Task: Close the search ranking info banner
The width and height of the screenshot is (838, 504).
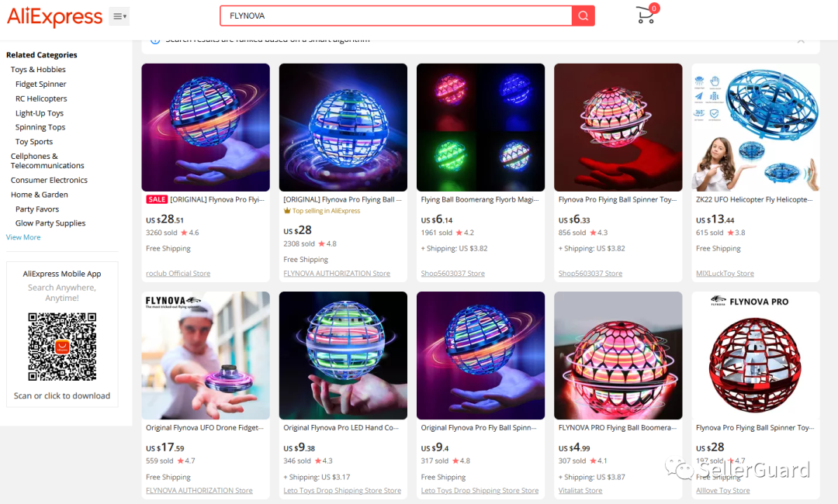Action: click(x=801, y=40)
